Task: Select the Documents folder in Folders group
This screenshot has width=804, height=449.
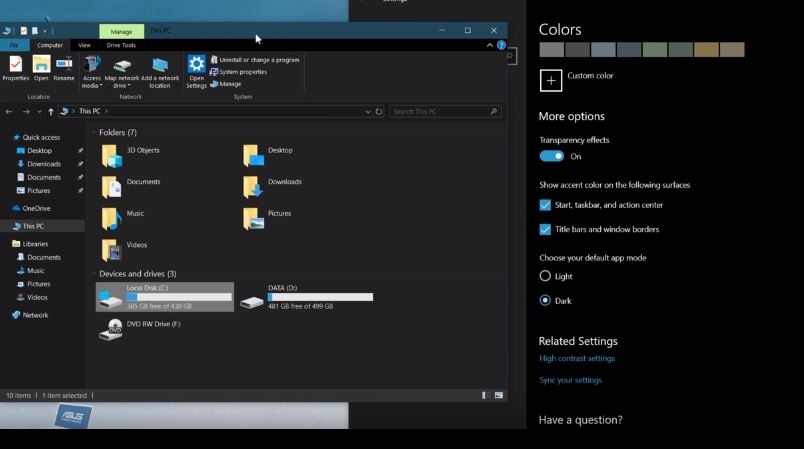Action: pos(131,187)
